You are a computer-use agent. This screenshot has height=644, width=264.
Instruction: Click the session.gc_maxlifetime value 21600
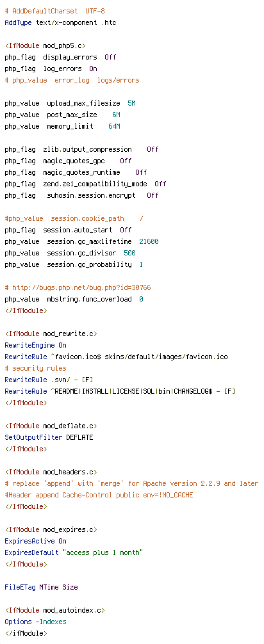click(x=149, y=241)
